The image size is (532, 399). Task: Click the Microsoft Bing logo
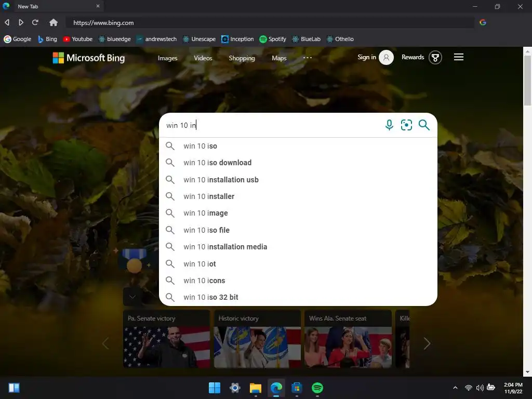tap(88, 58)
